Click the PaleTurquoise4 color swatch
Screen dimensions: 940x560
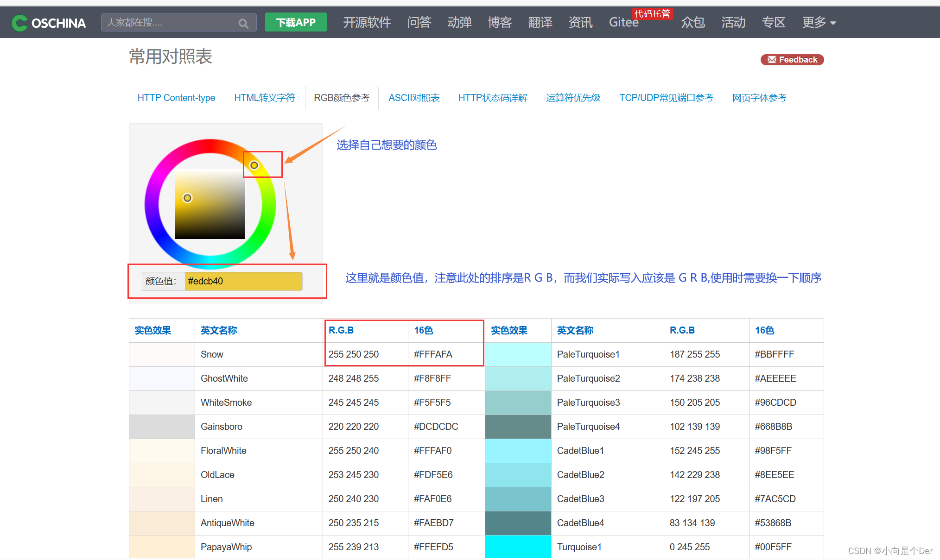(x=518, y=427)
